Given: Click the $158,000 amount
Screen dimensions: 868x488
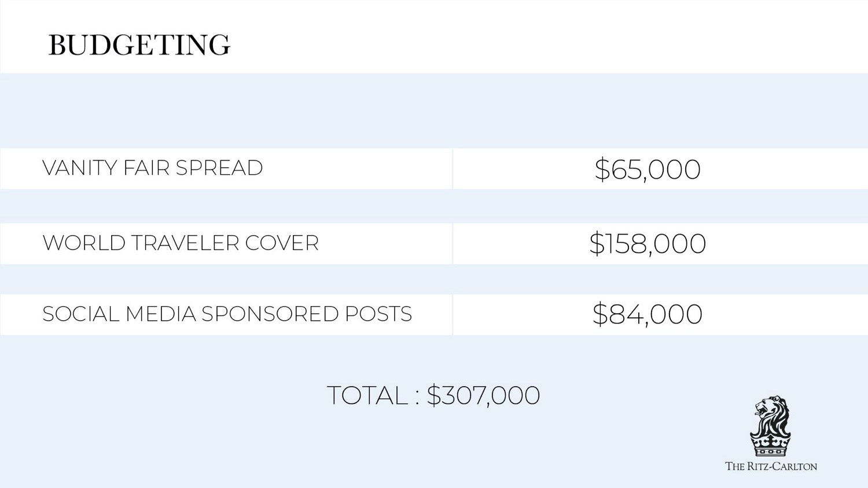Looking at the screenshot, I should tap(648, 244).
